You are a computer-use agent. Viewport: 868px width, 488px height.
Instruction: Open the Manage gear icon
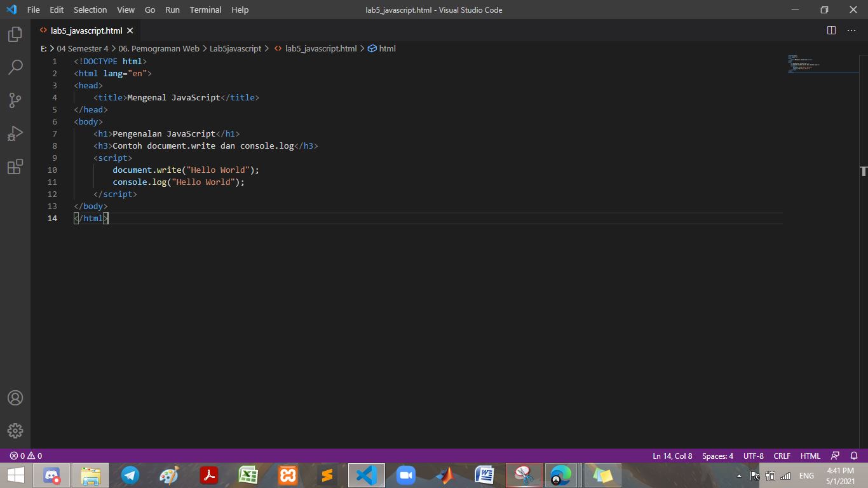pyautogui.click(x=15, y=430)
